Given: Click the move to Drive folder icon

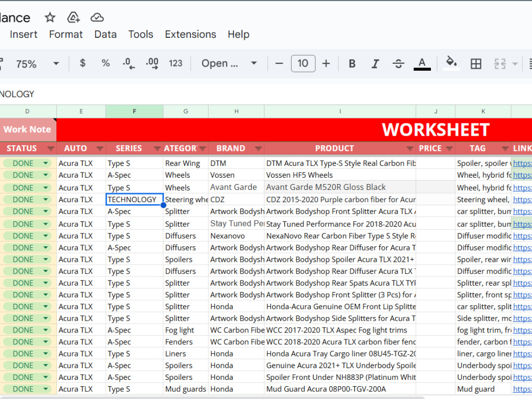Looking at the screenshot, I should coord(73,18).
